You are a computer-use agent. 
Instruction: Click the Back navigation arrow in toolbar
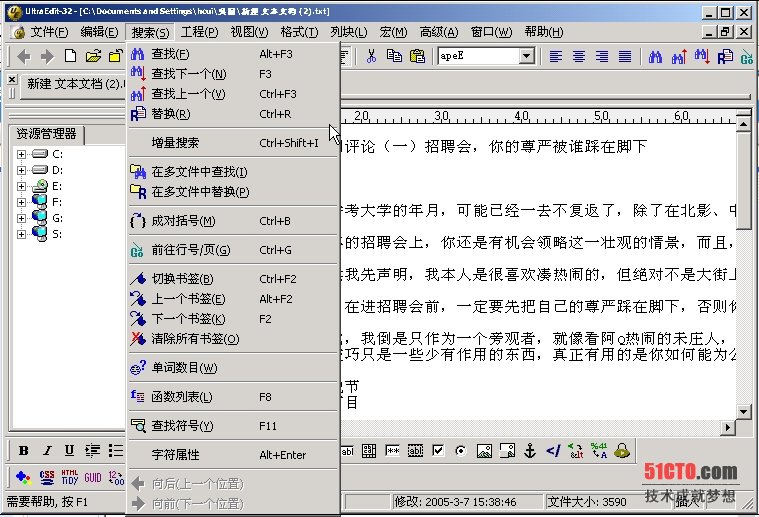point(23,57)
